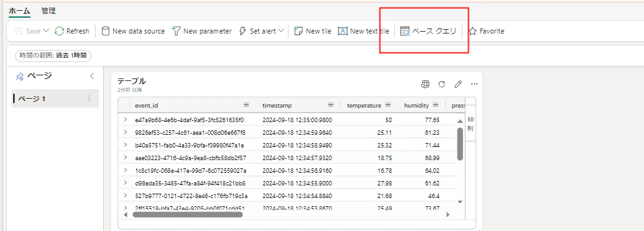The height and width of the screenshot is (231, 644).
Task: Click the scroll right arrow in table
Action: pyautogui.click(x=448, y=214)
